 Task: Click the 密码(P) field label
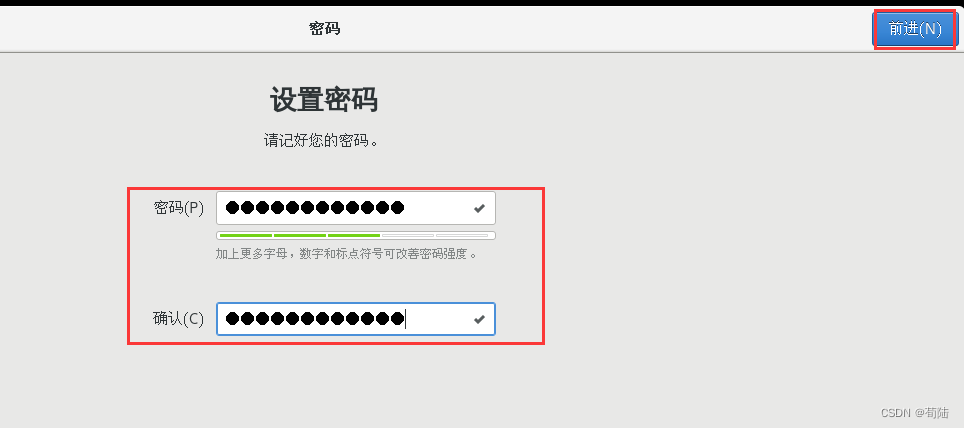tap(178, 208)
